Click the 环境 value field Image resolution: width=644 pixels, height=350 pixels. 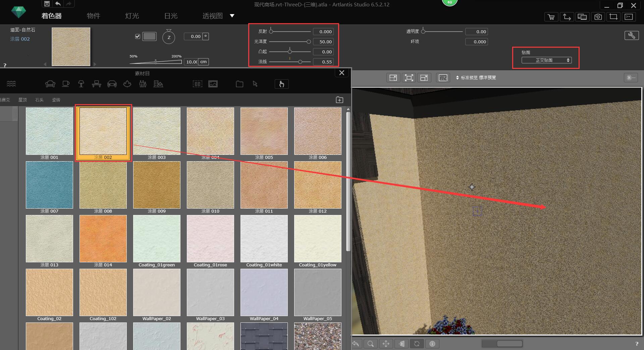(x=476, y=42)
